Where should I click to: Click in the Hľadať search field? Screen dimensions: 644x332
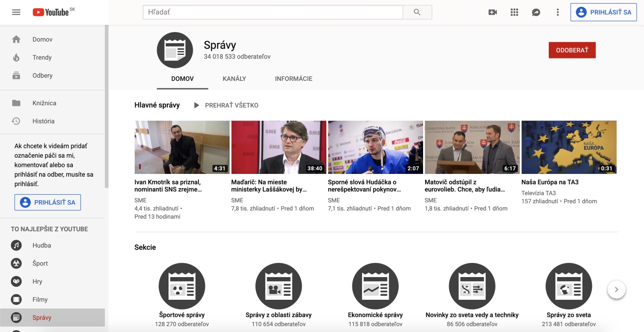click(273, 12)
